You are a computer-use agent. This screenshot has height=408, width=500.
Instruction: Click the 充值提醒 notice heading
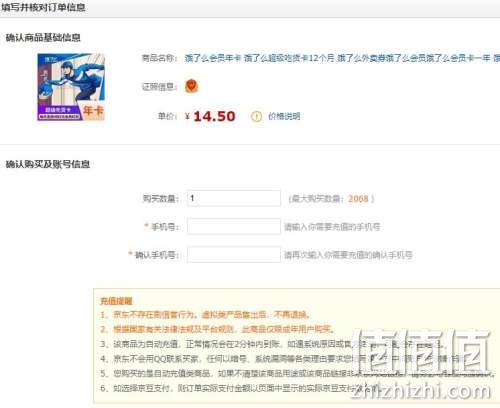[x=116, y=301]
